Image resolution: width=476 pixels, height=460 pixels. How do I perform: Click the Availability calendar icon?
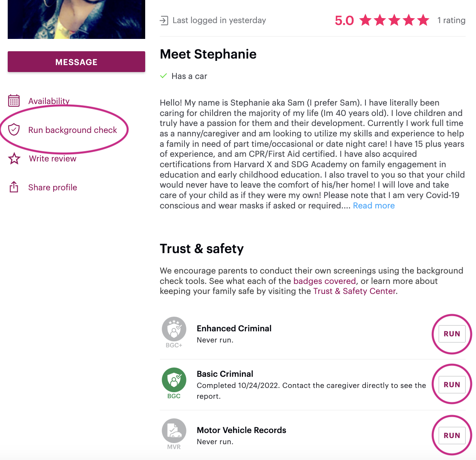[14, 101]
